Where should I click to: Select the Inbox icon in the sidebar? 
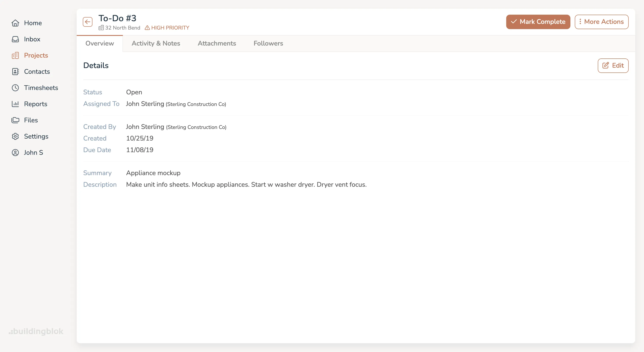click(x=16, y=39)
